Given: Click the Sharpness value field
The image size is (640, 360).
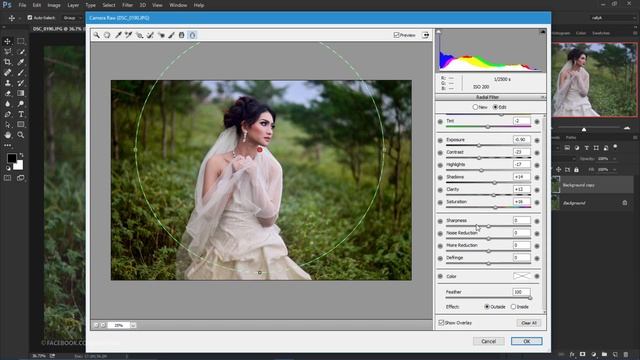Looking at the screenshot, I should (x=522, y=220).
